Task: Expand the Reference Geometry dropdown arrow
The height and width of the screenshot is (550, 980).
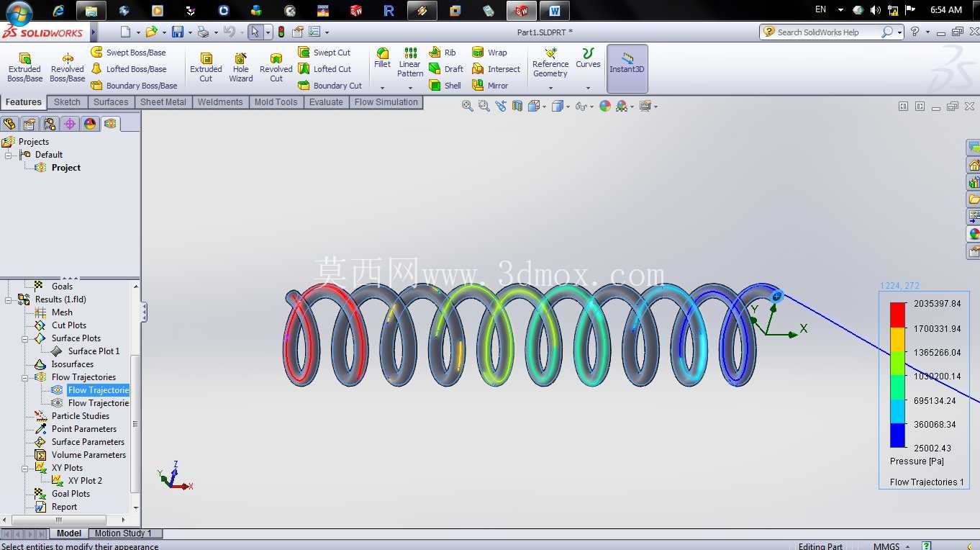Action: pyautogui.click(x=550, y=89)
